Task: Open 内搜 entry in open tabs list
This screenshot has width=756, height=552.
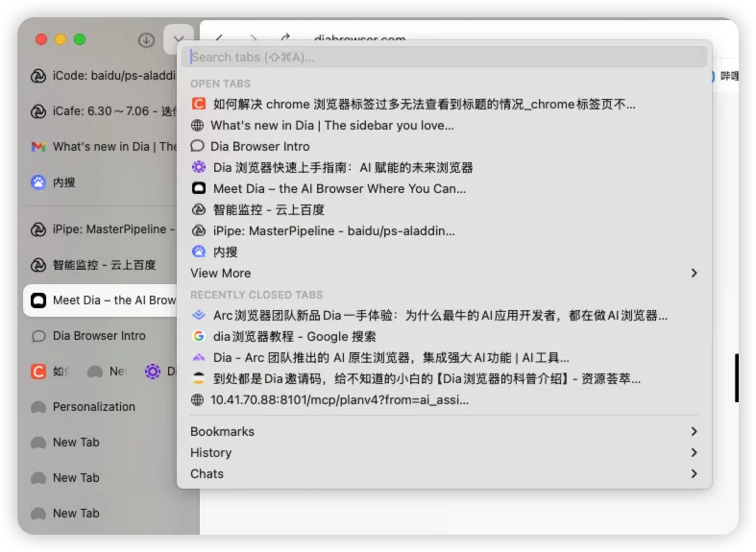Action: 444,252
